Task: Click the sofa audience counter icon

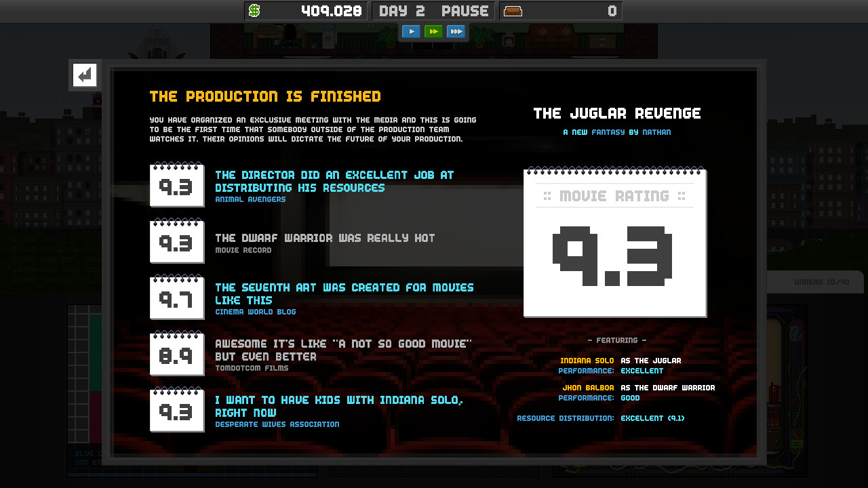Action: 513,10
